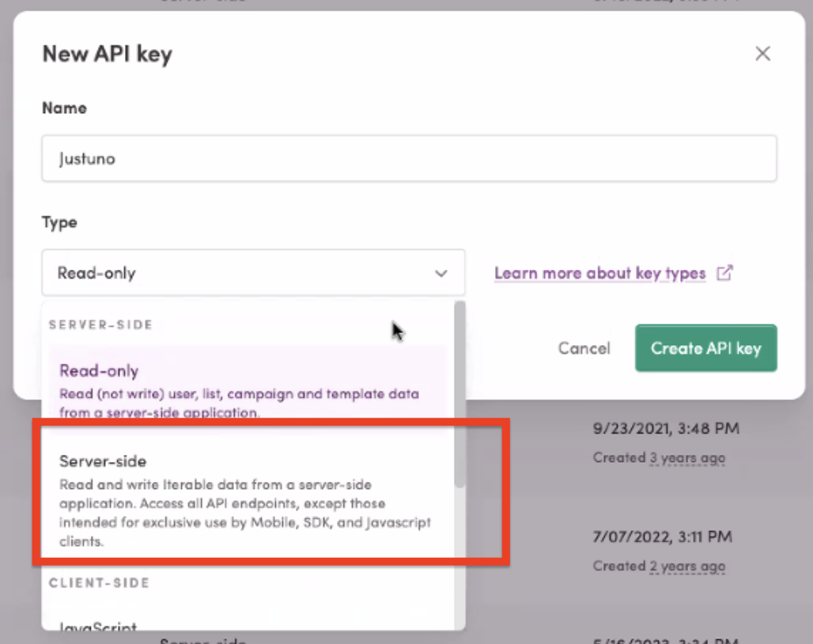Click the CLIENT-SIDE section header
This screenshot has height=644, width=813.
pyautogui.click(x=99, y=583)
